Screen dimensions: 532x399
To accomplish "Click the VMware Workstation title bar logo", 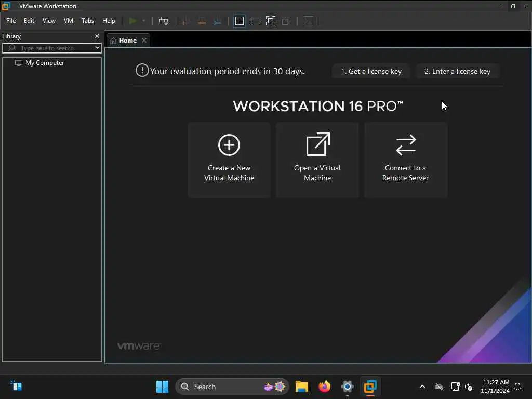I will tap(6, 6).
